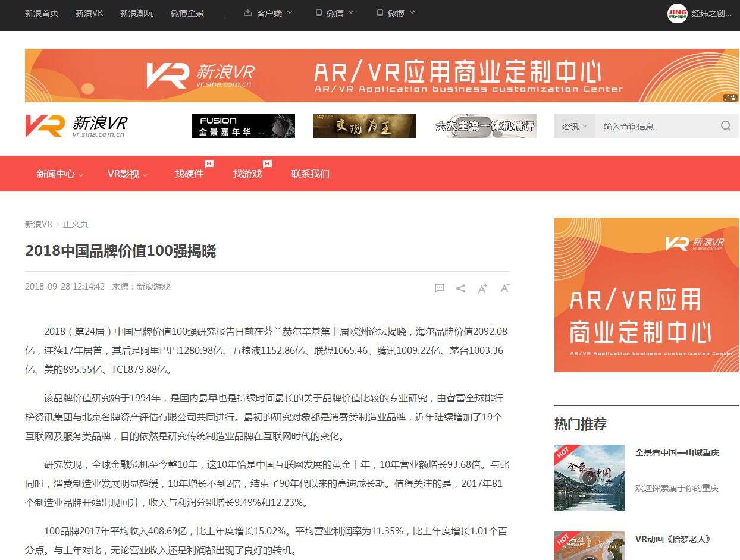Open 联系我们 from the red navigation bar
Viewport: 740px width, 560px height.
[x=310, y=174]
